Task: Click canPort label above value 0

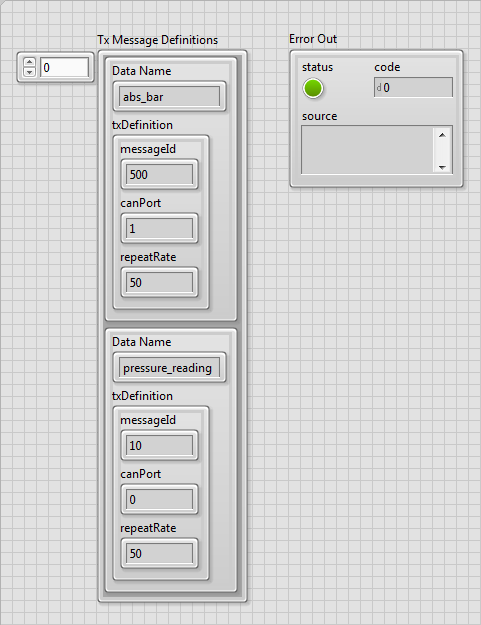Action: (x=140, y=474)
